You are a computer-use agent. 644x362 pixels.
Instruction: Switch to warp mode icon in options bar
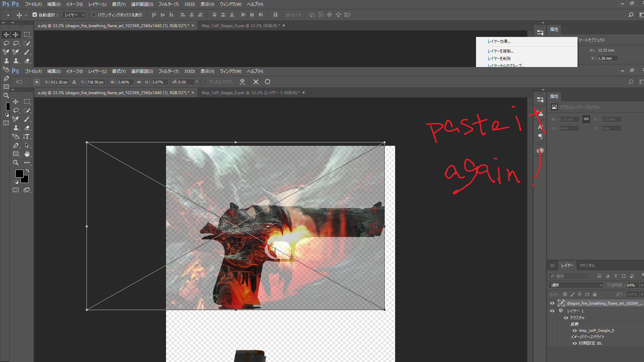coord(242,82)
